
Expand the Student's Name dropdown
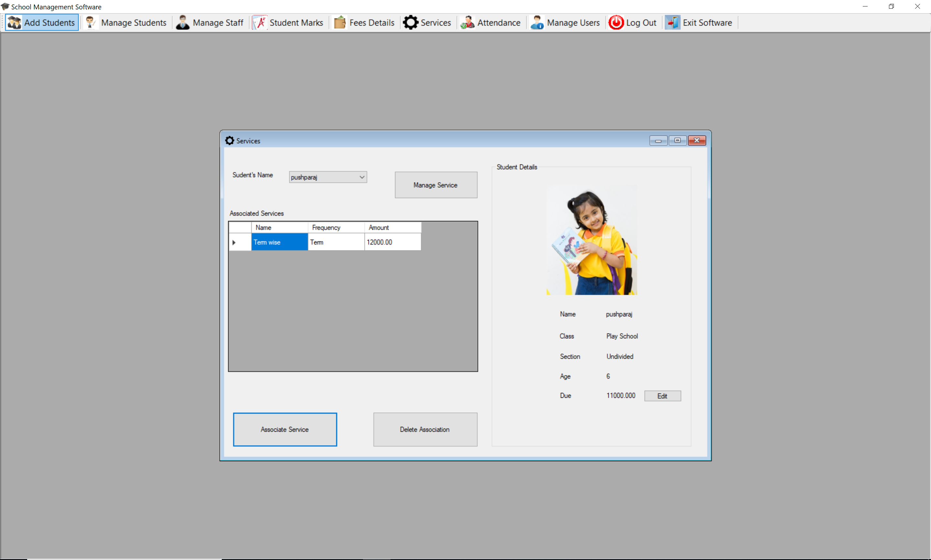tap(361, 177)
